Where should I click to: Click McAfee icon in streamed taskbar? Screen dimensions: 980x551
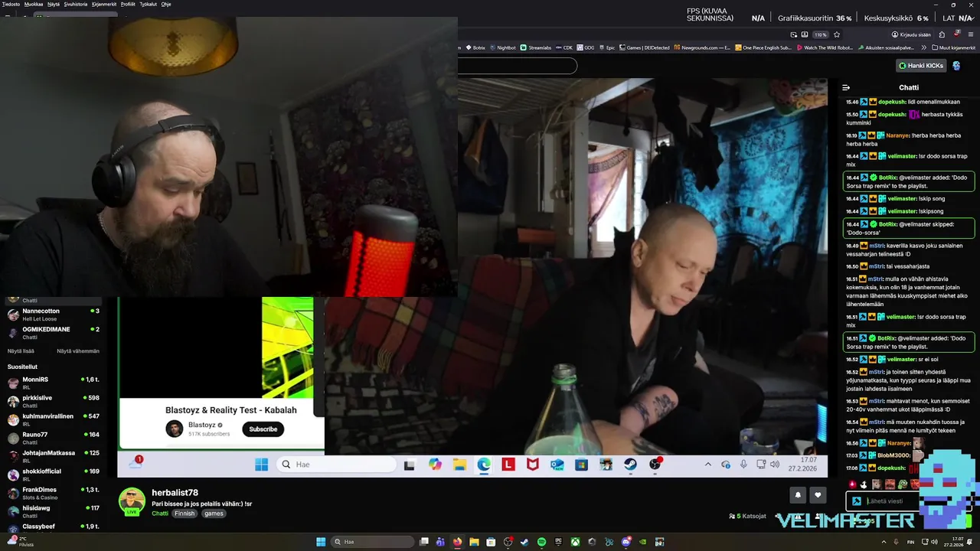click(x=533, y=465)
